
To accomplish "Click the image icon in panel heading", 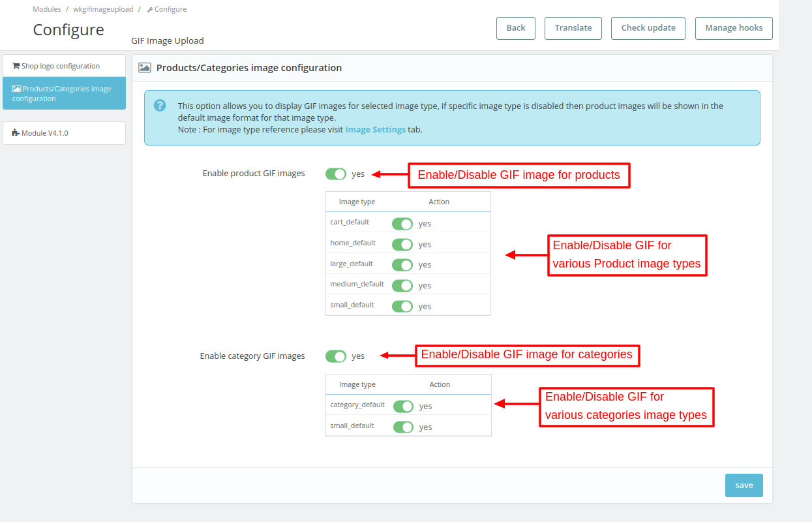I will pyautogui.click(x=145, y=67).
